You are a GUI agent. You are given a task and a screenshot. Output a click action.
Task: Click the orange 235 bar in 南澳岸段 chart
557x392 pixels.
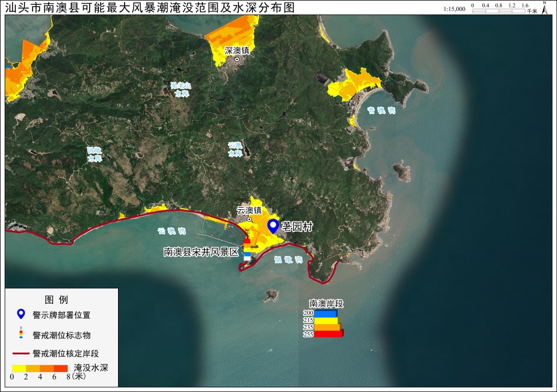click(x=327, y=327)
